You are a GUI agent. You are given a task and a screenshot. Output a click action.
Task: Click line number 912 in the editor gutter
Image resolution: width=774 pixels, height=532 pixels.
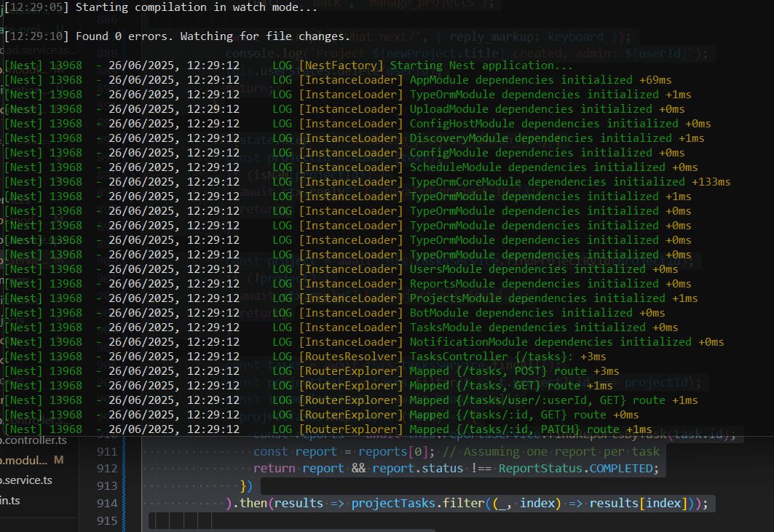[107, 469]
